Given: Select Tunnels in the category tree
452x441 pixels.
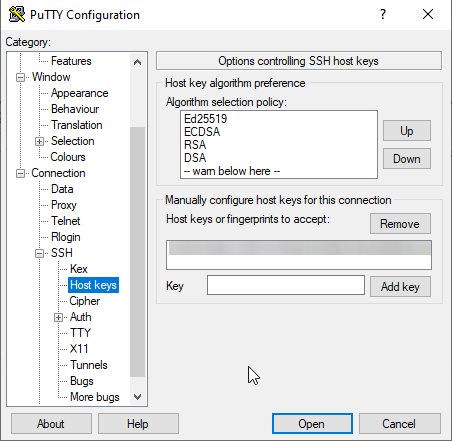Looking at the screenshot, I should [89, 365].
